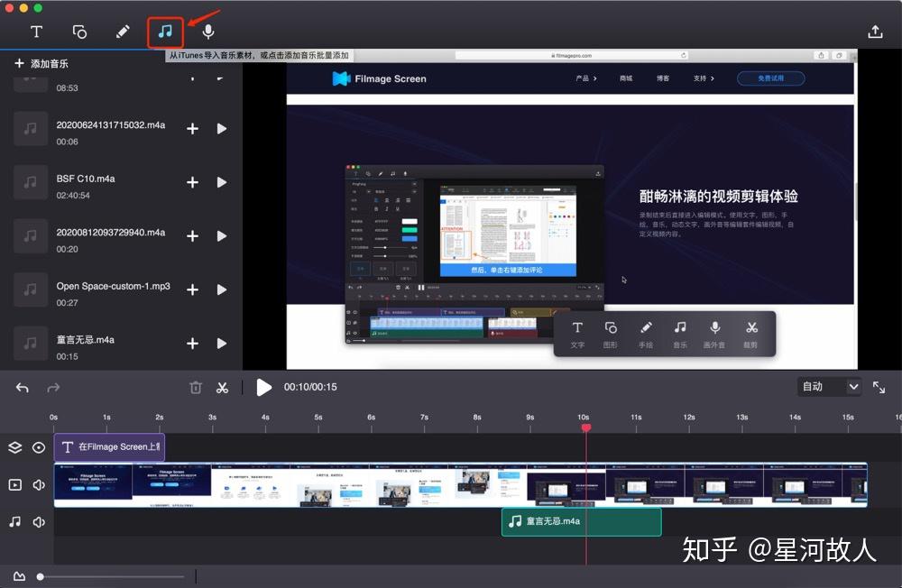Open the 自动 zoom dropdown
Image resolution: width=902 pixels, height=588 pixels.
(829, 387)
